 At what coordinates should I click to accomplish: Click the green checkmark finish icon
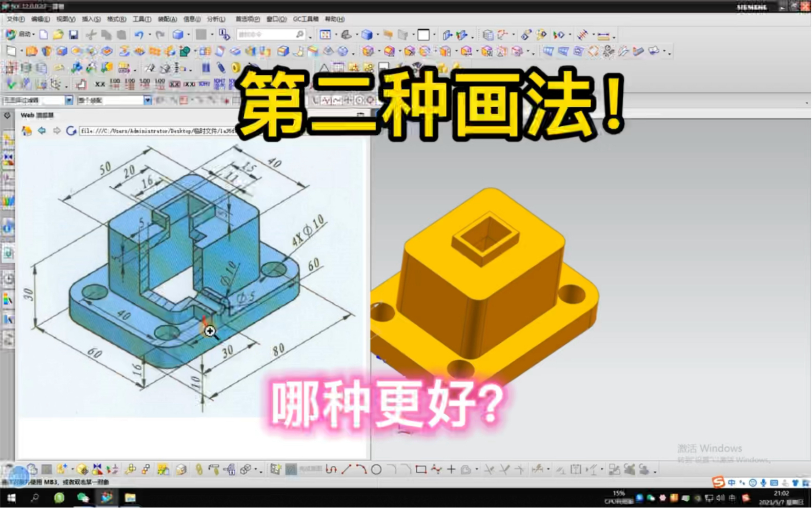click(x=11, y=83)
